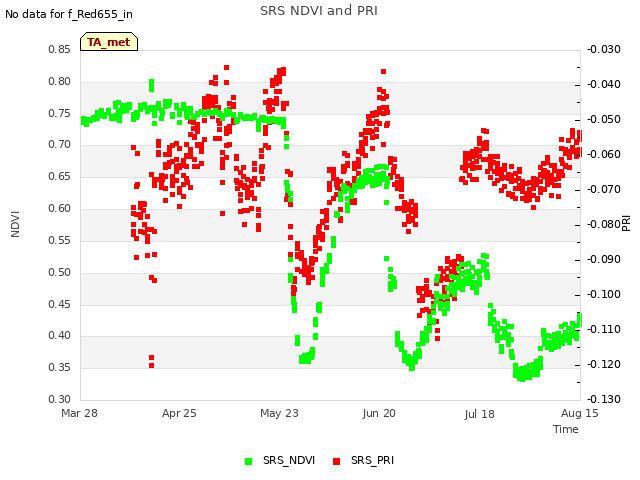Viewport: 640px width, 480px height.
Task: Click the -0.060 PRI axis value
Action: [604, 154]
